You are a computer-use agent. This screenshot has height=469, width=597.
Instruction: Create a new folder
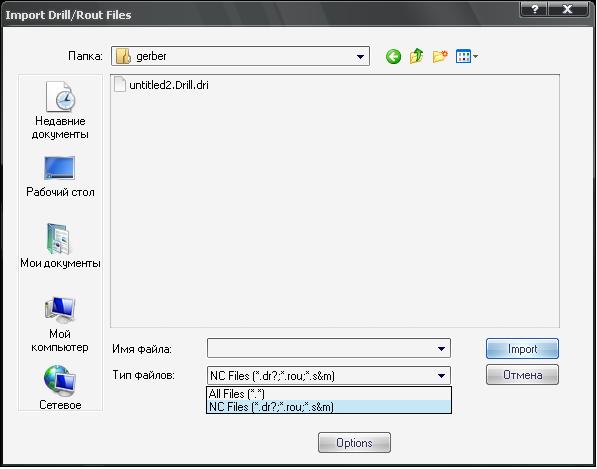point(440,57)
